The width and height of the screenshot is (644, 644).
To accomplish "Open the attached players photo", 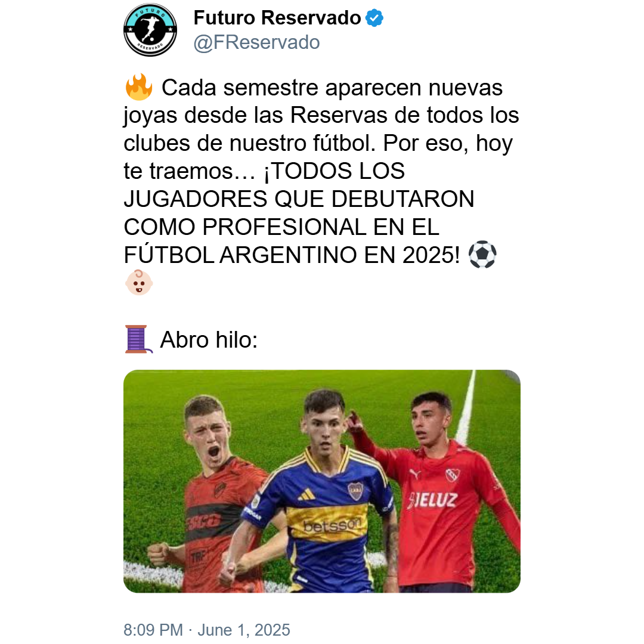I will tap(322, 481).
